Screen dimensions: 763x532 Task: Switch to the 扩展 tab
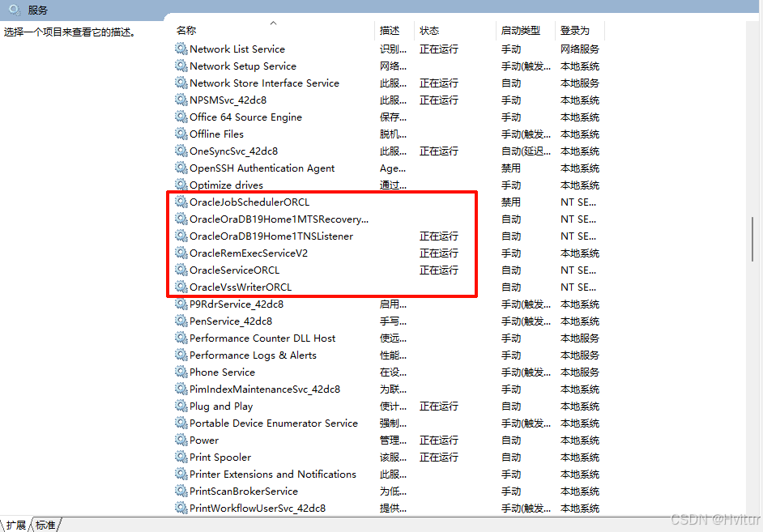(16, 526)
